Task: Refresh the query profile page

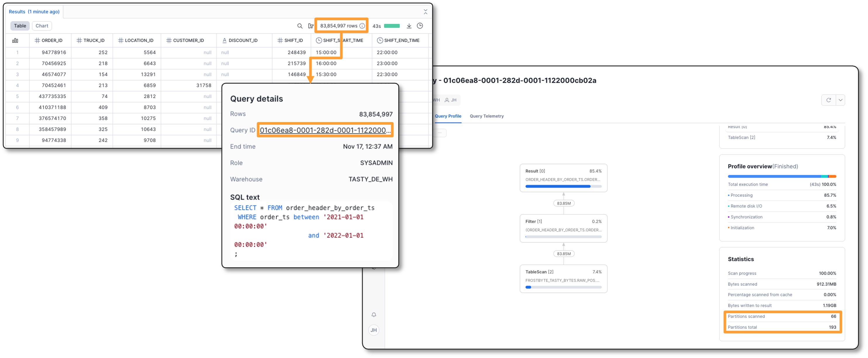Action: [x=829, y=100]
